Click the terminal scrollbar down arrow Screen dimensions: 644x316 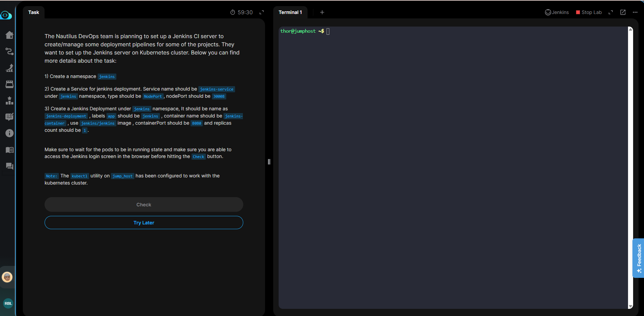[x=630, y=306]
